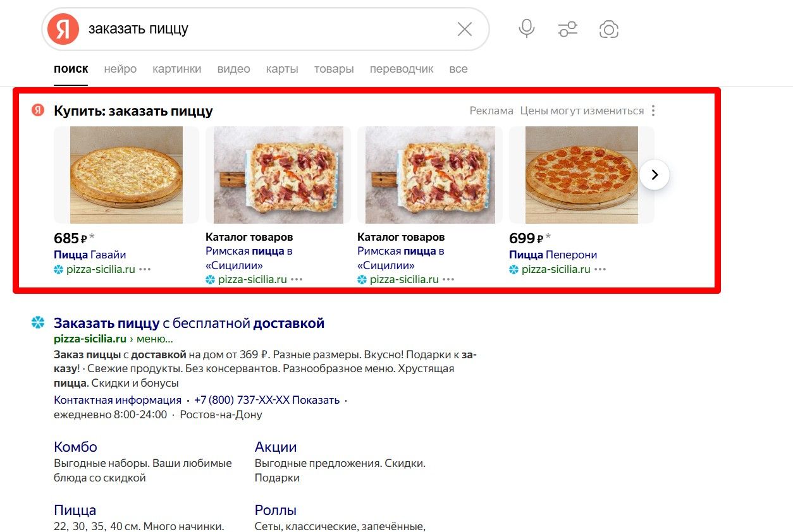The width and height of the screenshot is (793, 532).
Task: Switch to the карты tab
Action: tap(281, 69)
